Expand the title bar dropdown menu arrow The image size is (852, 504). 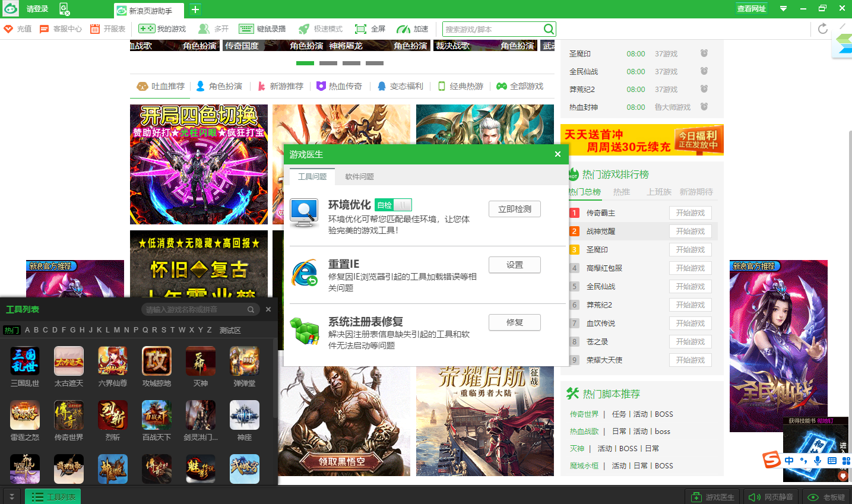[783, 8]
